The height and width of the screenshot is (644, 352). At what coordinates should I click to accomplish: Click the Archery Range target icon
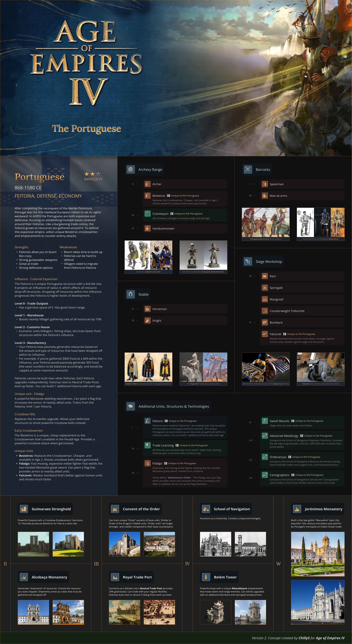click(130, 169)
